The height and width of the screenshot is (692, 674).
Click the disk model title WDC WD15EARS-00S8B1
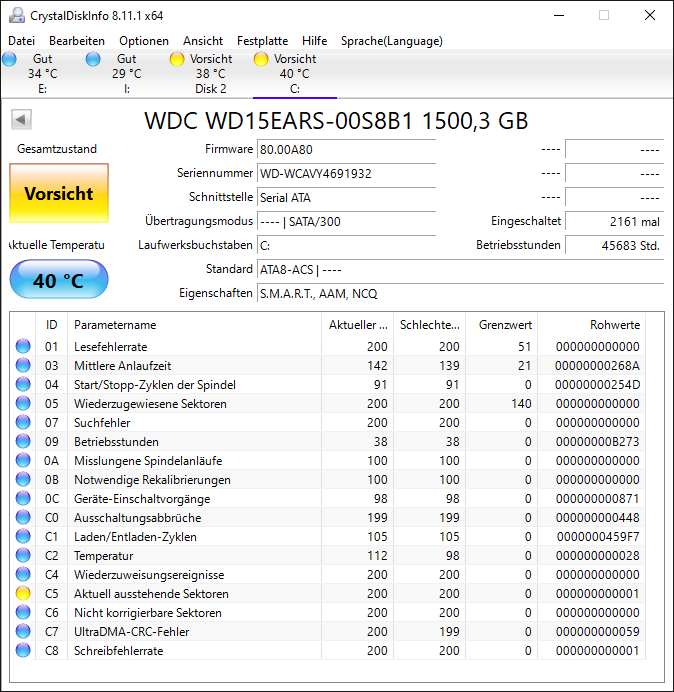pyautogui.click(x=279, y=120)
